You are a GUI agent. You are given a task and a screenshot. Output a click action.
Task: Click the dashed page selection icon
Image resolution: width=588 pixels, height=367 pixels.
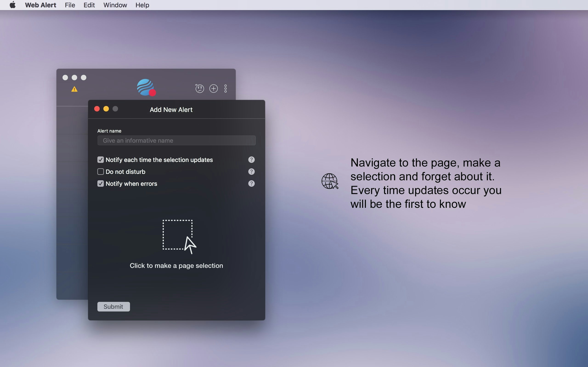tap(179, 236)
